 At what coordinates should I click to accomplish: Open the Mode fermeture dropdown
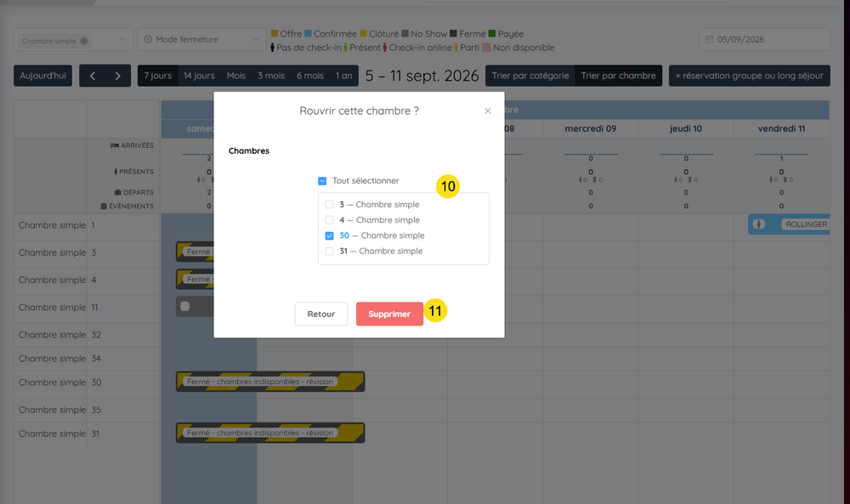(x=201, y=40)
